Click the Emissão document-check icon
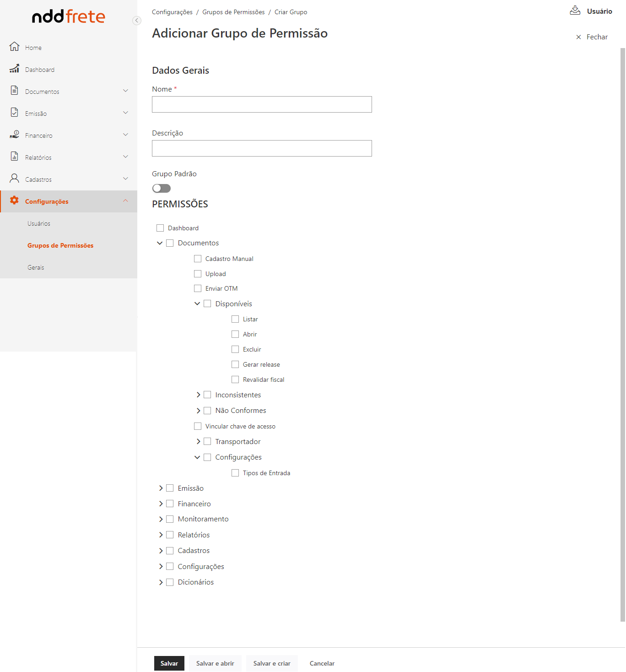 pyautogui.click(x=15, y=113)
